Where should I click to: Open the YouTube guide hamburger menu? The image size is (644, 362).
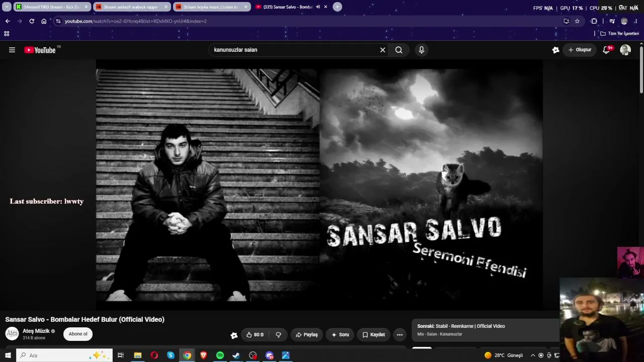coord(12,50)
